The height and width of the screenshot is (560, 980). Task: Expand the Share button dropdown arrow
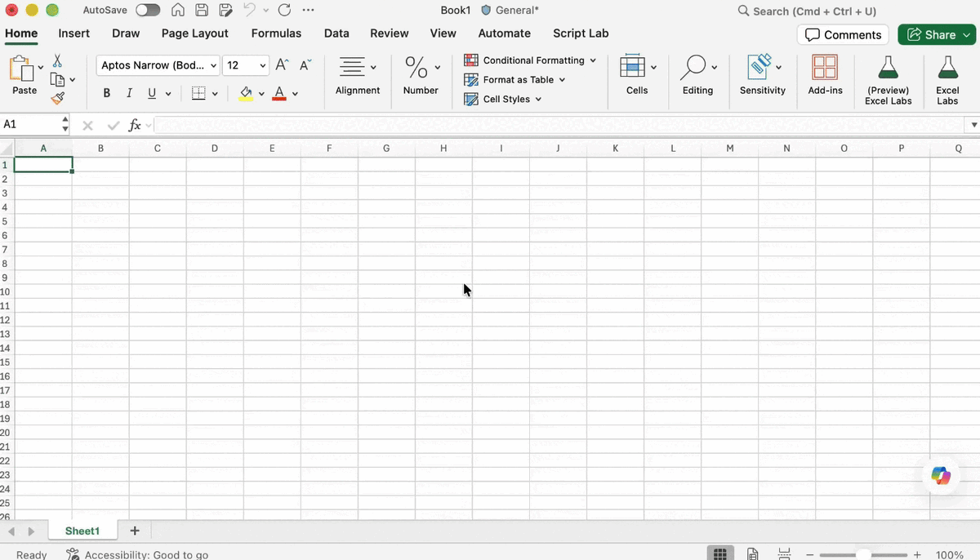click(967, 34)
